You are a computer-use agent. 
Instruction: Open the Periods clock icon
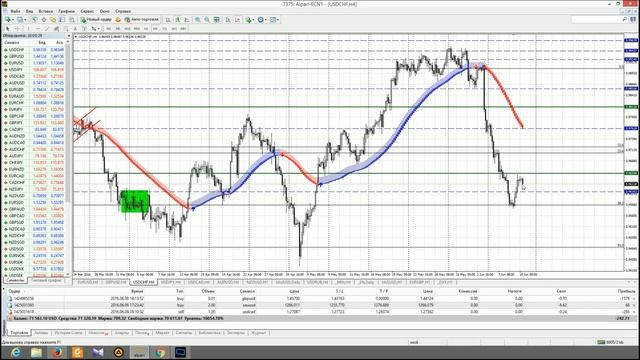coord(260,20)
